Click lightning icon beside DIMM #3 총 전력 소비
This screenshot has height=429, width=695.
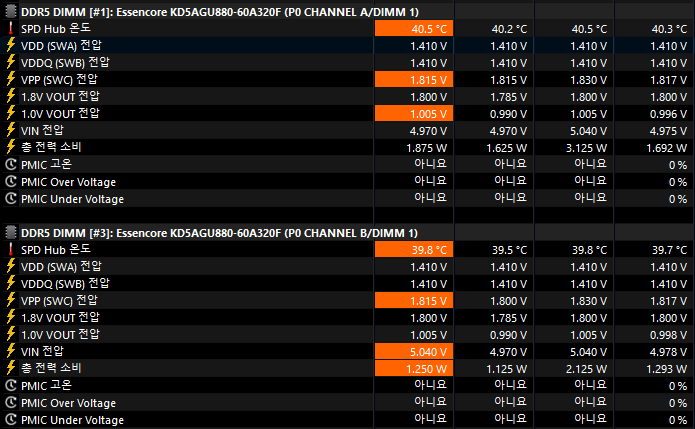[x=11, y=368]
